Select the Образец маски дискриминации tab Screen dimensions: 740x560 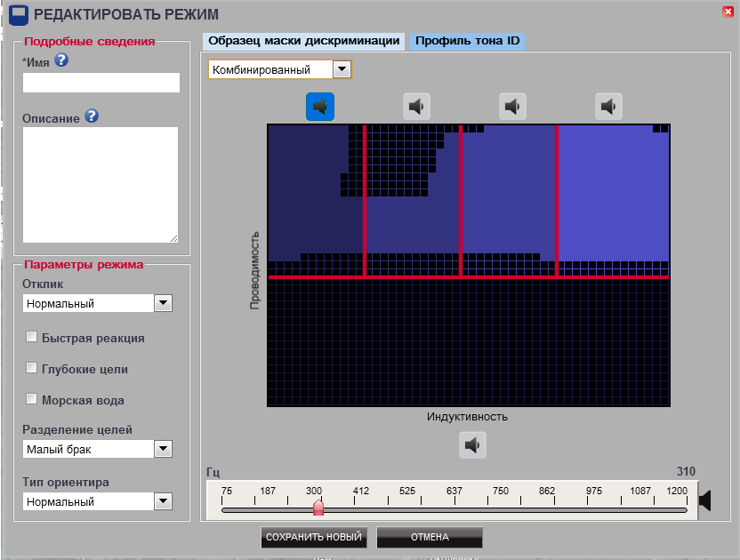(x=302, y=41)
